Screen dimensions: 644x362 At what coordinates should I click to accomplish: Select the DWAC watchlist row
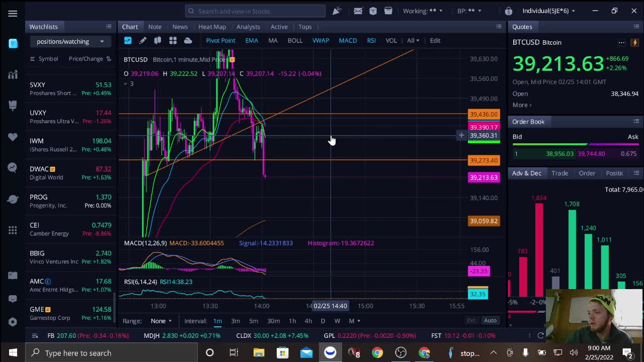coord(70,173)
